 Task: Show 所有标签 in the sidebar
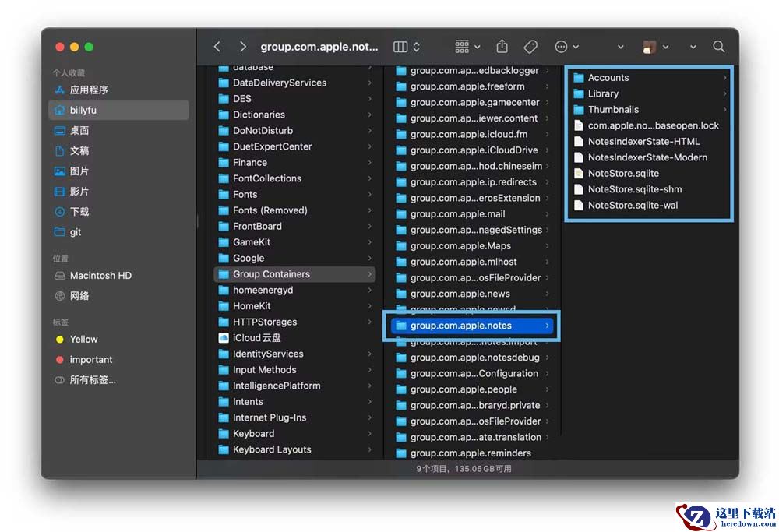pyautogui.click(x=118, y=380)
